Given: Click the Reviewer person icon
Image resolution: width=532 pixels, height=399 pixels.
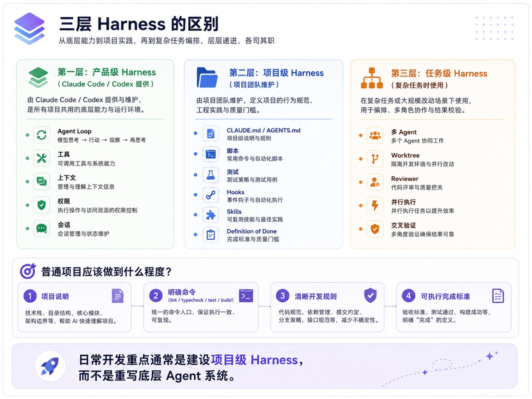Looking at the screenshot, I should pyautogui.click(x=375, y=182).
